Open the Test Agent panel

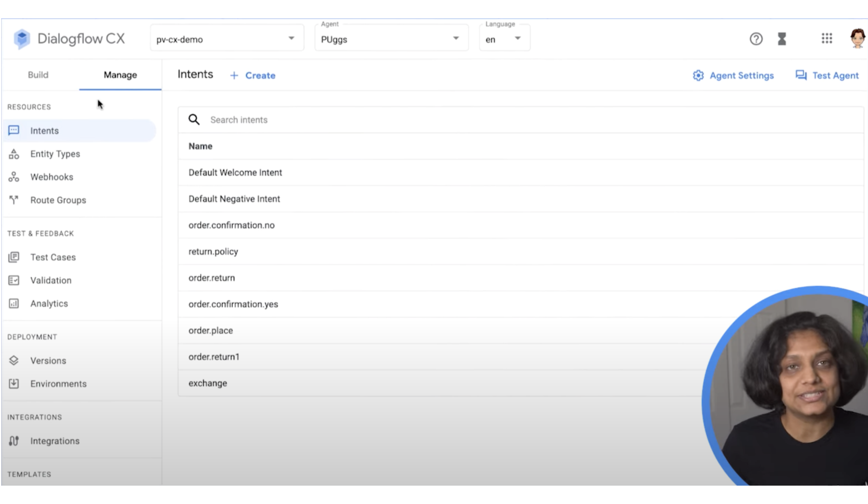[x=827, y=75]
